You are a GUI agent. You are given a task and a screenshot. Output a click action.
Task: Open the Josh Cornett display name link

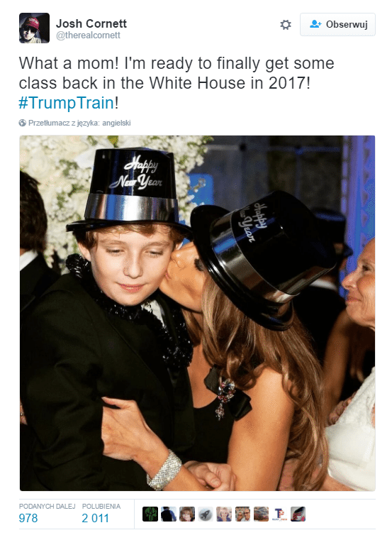pos(91,23)
